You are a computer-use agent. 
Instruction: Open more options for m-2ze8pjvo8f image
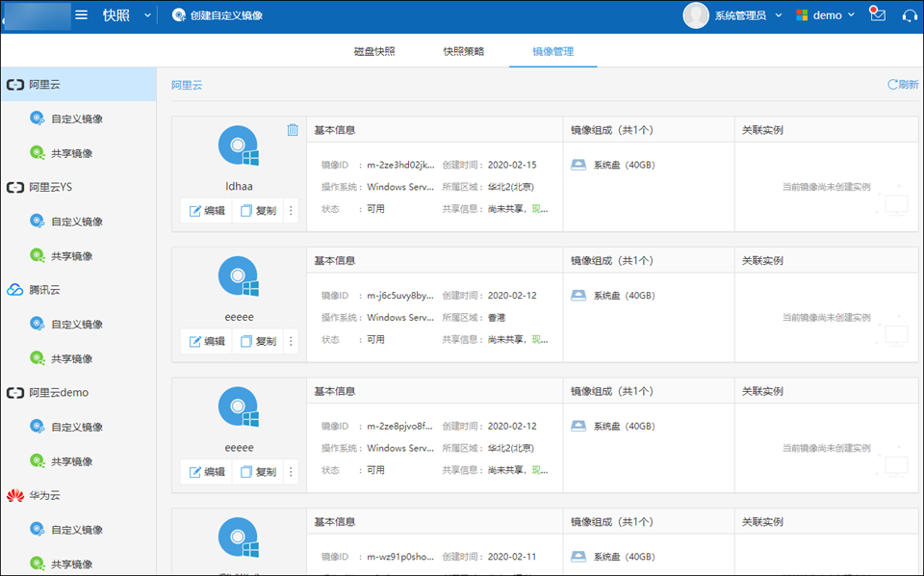tap(291, 472)
